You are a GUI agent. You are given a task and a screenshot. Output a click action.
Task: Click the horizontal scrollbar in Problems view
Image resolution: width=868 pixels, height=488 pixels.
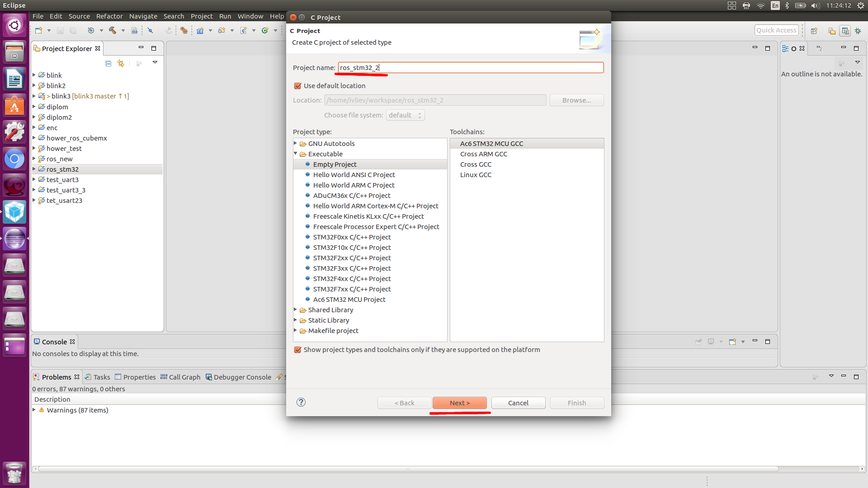(x=408, y=469)
